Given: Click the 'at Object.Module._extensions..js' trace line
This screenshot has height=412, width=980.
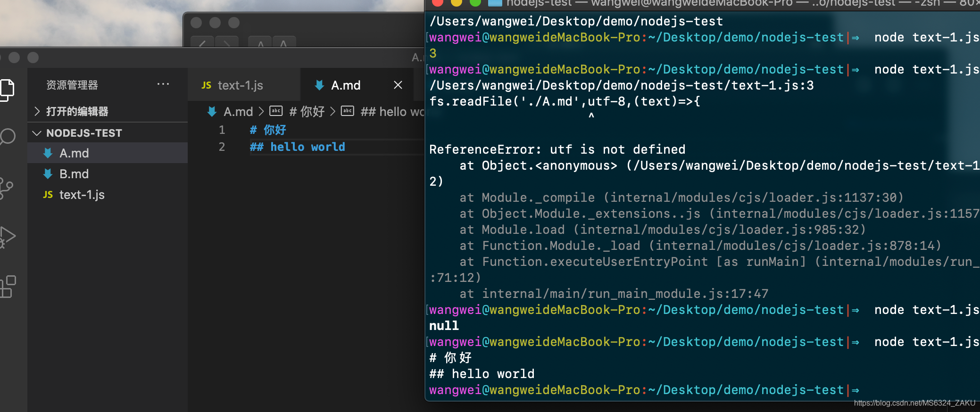Looking at the screenshot, I should tap(720, 214).
